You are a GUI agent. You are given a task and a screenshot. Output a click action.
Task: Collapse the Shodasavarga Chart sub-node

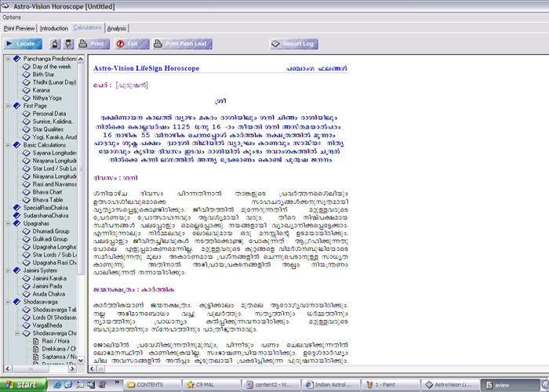click(17, 333)
